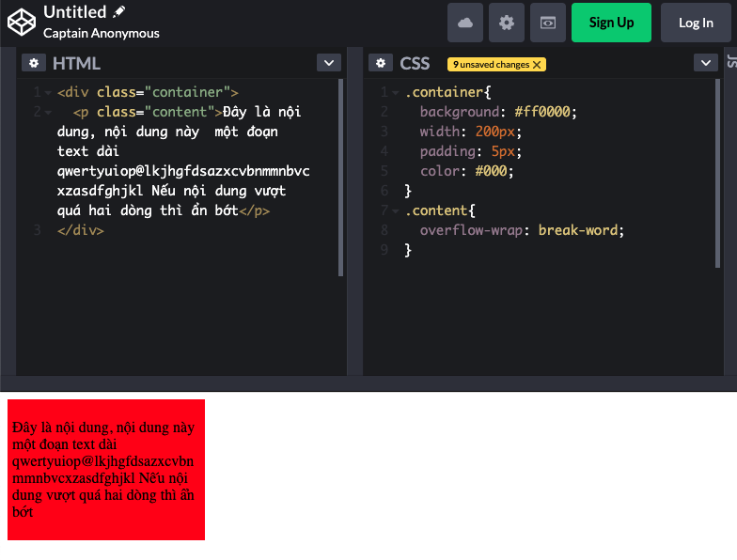
Task: Click the HTML panel title
Action: pos(76,63)
